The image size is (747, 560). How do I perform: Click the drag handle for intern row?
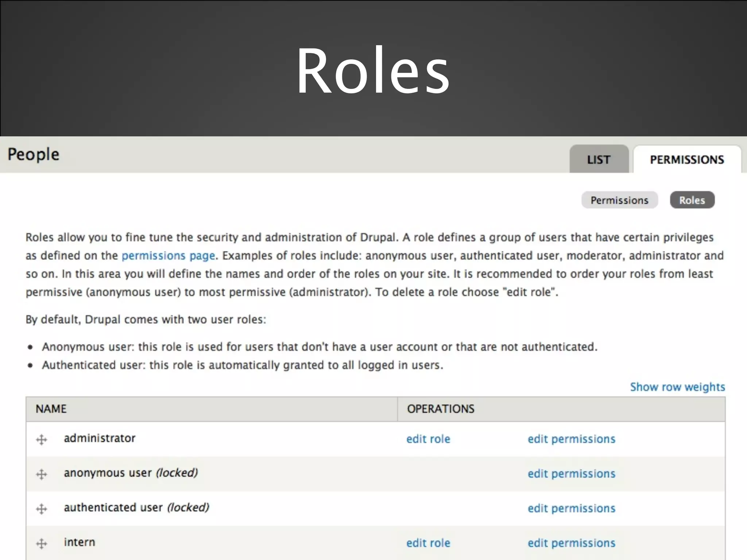pyautogui.click(x=42, y=543)
